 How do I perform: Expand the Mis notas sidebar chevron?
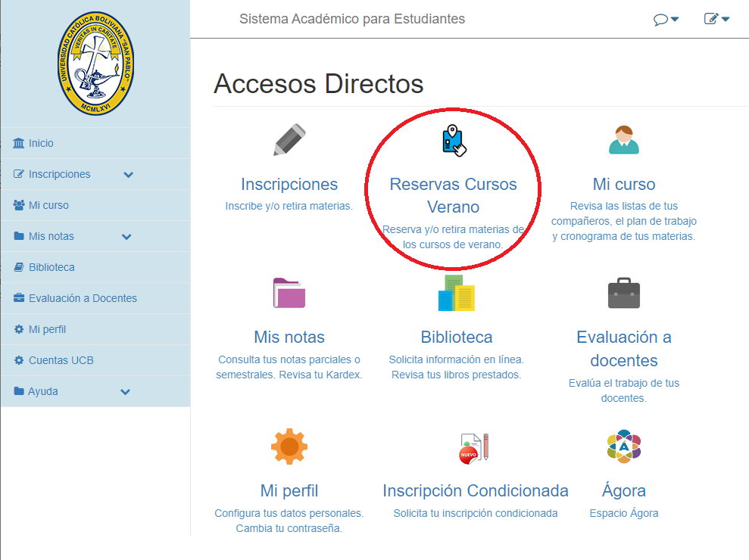click(x=126, y=237)
